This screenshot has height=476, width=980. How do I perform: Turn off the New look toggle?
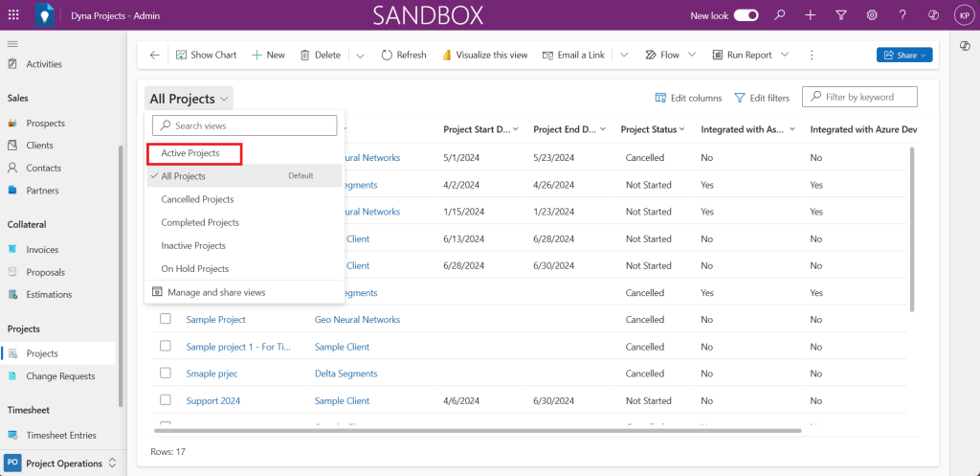[746, 15]
